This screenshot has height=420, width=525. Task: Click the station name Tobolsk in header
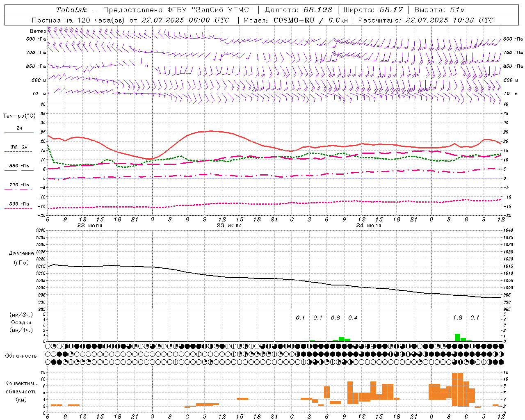[x=71, y=10]
